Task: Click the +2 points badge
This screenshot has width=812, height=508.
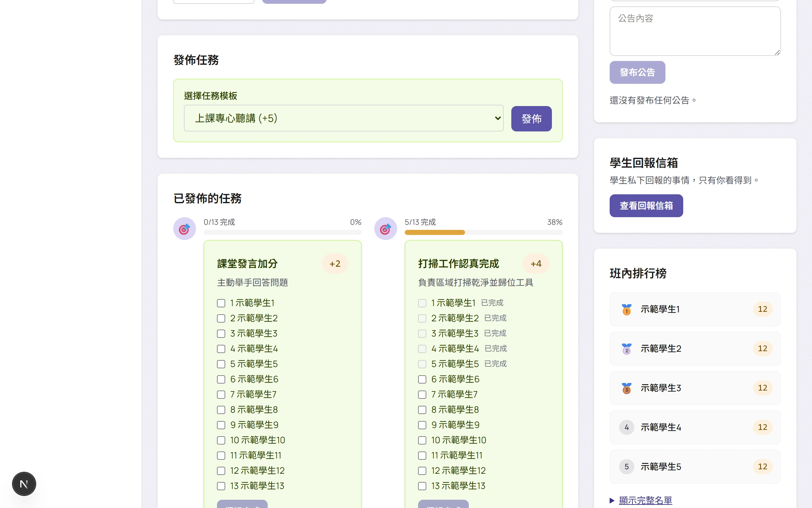Action: click(335, 264)
